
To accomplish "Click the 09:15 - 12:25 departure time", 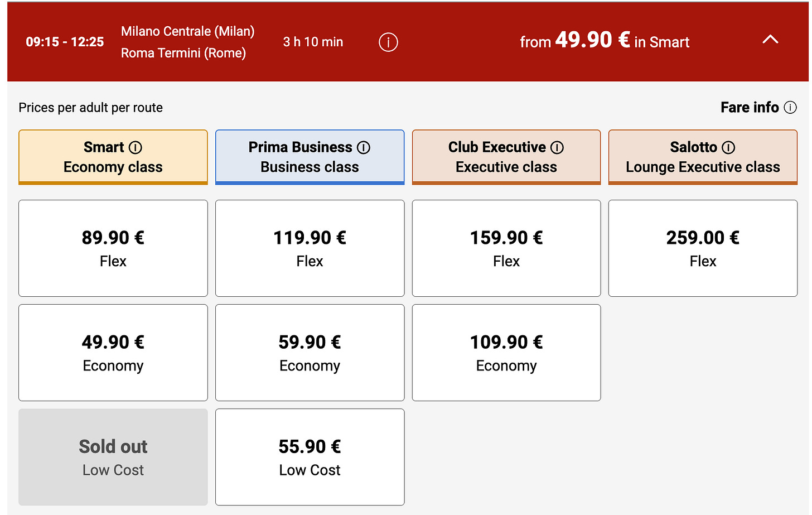I will pyautogui.click(x=65, y=42).
